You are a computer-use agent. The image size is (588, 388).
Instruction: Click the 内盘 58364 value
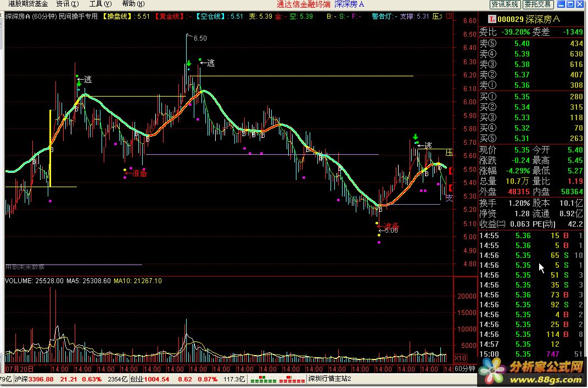pos(572,192)
